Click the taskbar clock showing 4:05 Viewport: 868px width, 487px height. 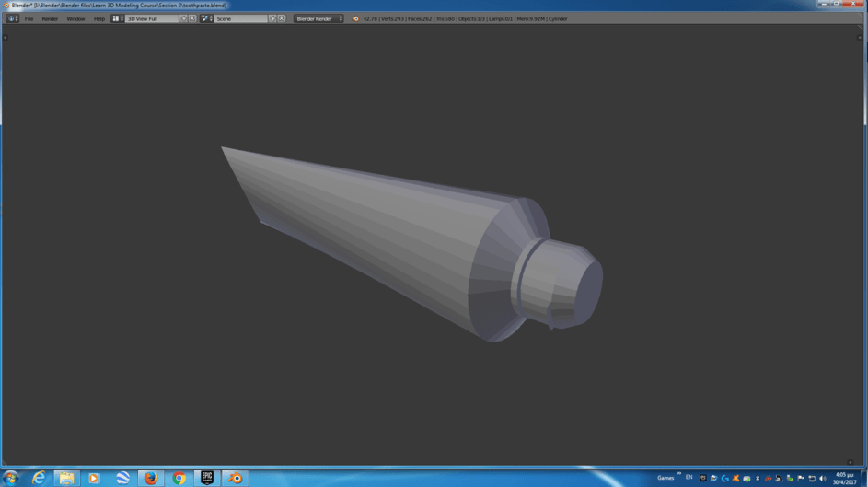(x=845, y=479)
